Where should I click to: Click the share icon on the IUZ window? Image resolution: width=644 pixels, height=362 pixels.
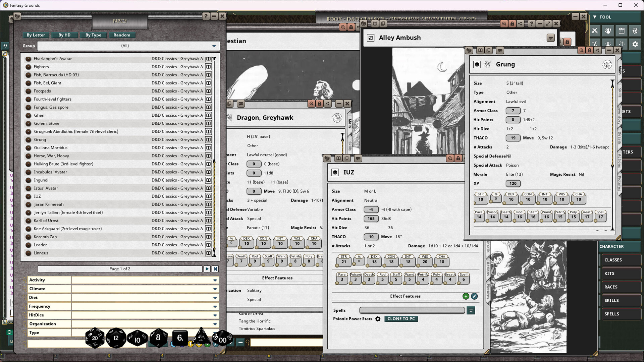[x=464, y=159]
